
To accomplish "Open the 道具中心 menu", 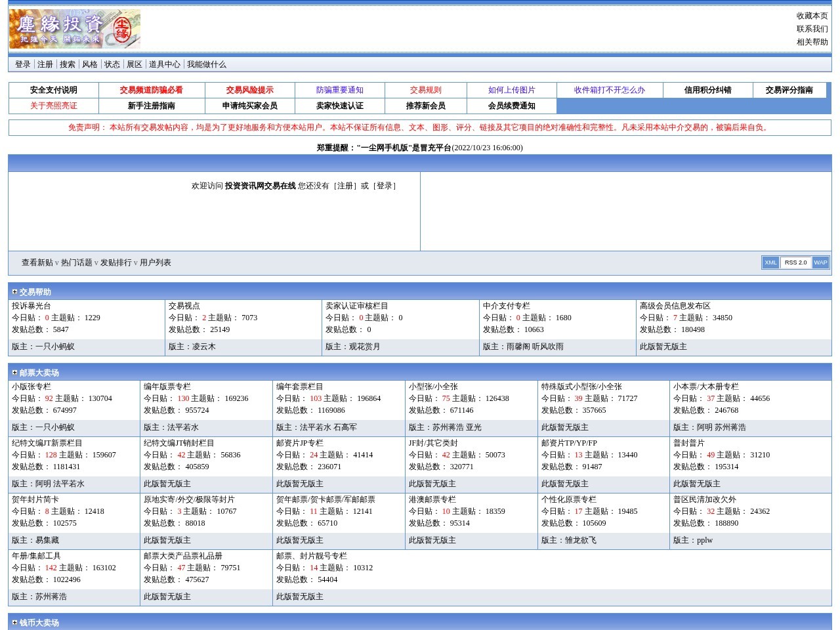I will click(165, 64).
